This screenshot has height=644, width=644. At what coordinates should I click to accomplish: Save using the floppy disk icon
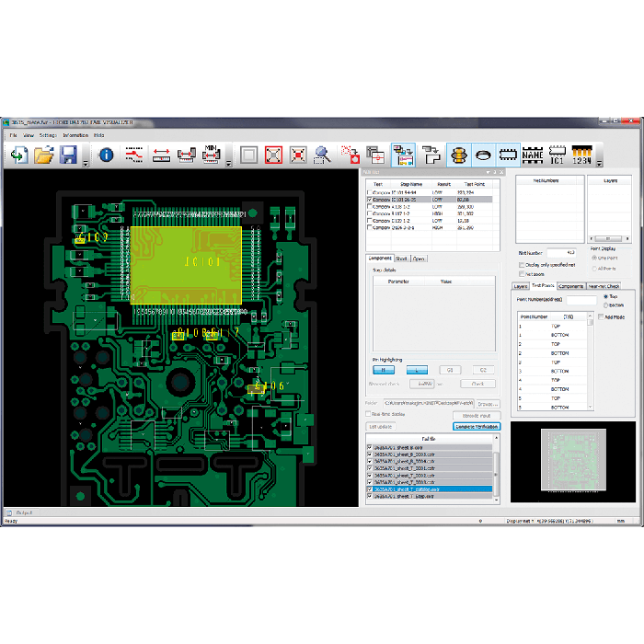point(68,155)
